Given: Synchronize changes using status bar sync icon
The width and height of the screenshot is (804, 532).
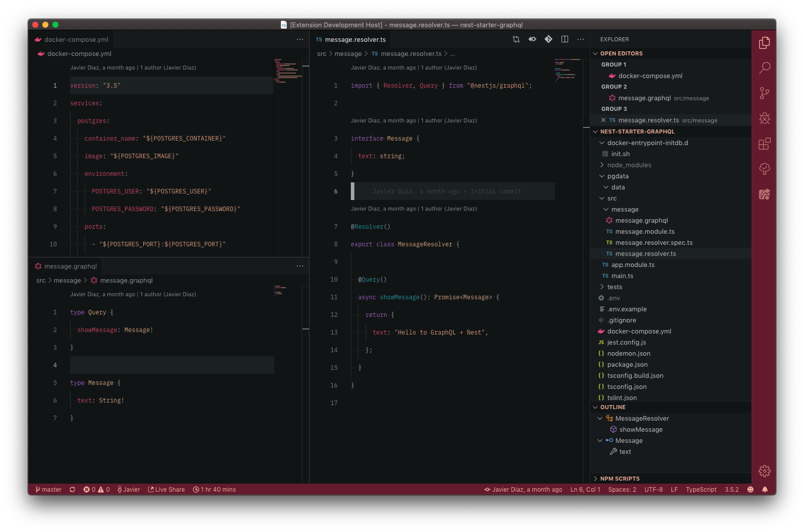Looking at the screenshot, I should pyautogui.click(x=73, y=490).
